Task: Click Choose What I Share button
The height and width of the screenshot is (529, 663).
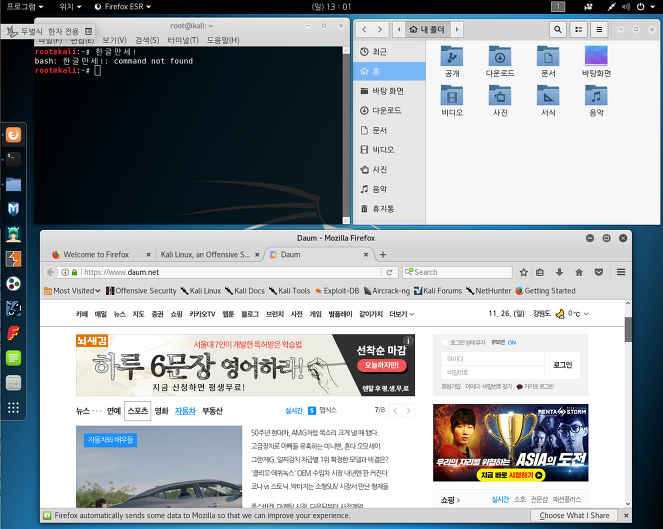Action: point(574,515)
